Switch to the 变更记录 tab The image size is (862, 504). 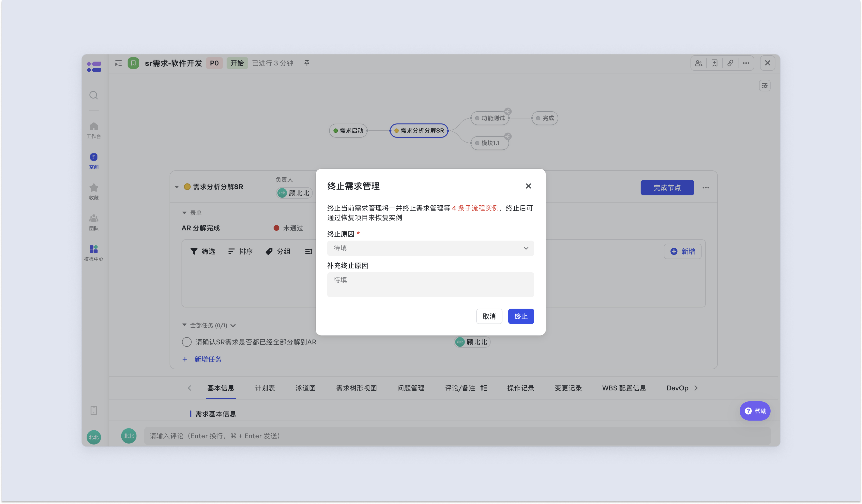click(568, 388)
